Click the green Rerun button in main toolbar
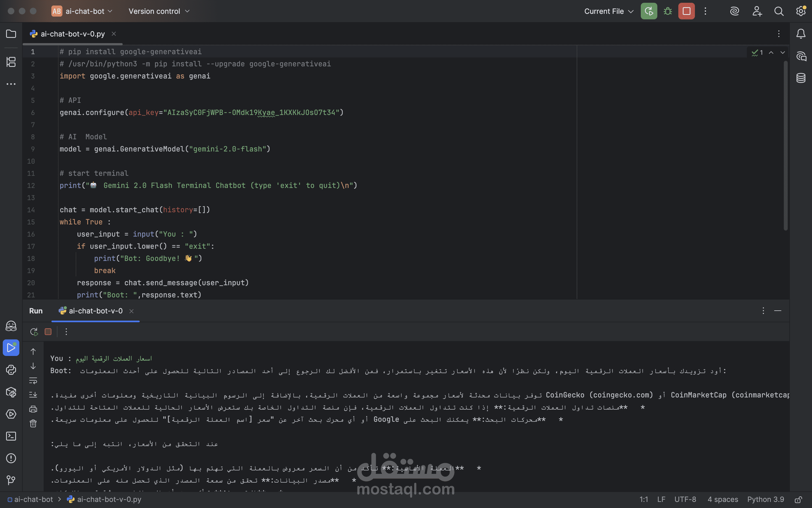This screenshot has height=508, width=812. [x=649, y=11]
